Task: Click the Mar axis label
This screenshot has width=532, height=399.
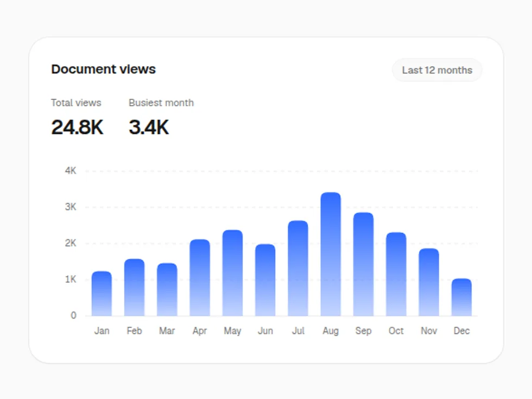Action: tap(167, 331)
